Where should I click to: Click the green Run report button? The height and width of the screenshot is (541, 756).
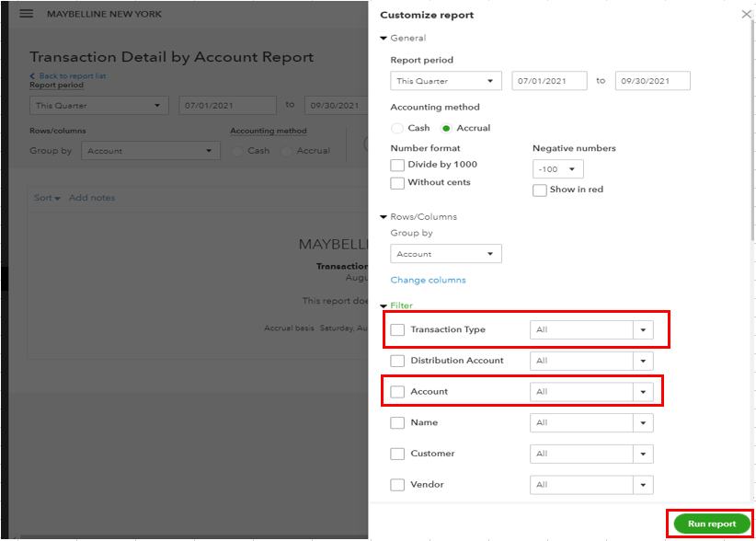pos(712,524)
